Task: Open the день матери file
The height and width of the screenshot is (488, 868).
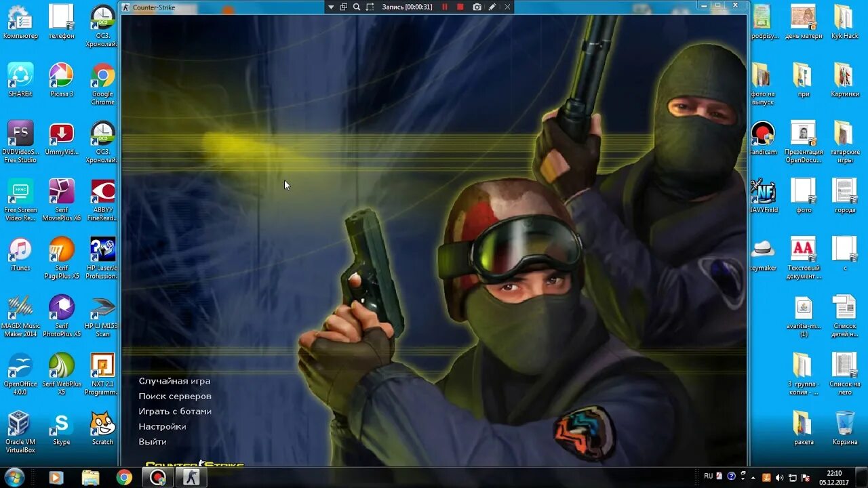Action: [x=804, y=22]
